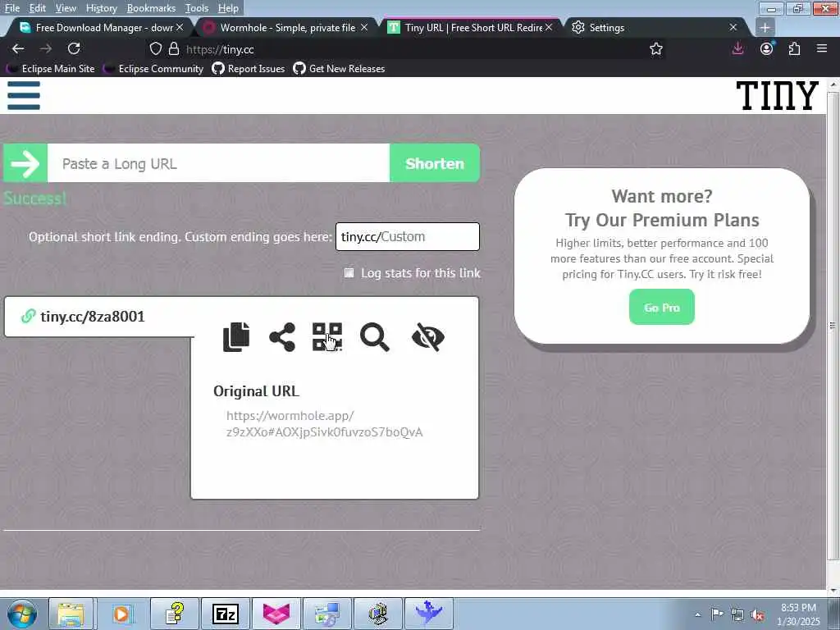This screenshot has height=630, width=840.
Task: Generate QR code for short link
Action: [327, 337]
